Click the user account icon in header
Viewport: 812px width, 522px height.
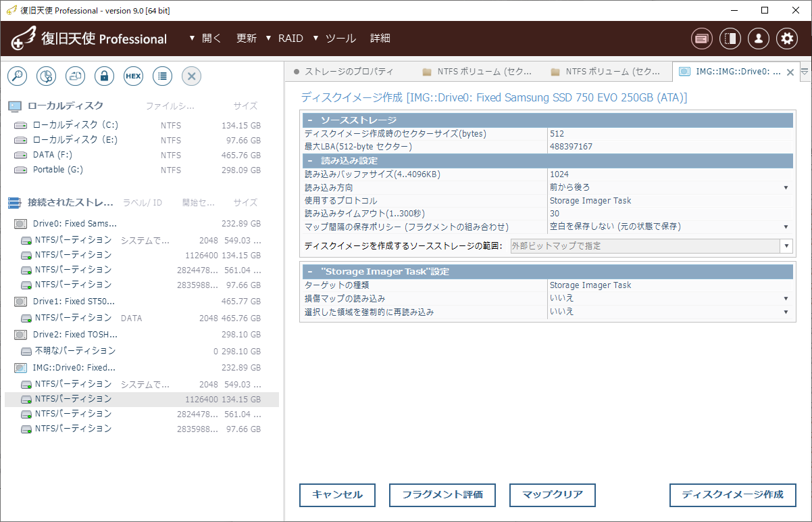coord(759,39)
